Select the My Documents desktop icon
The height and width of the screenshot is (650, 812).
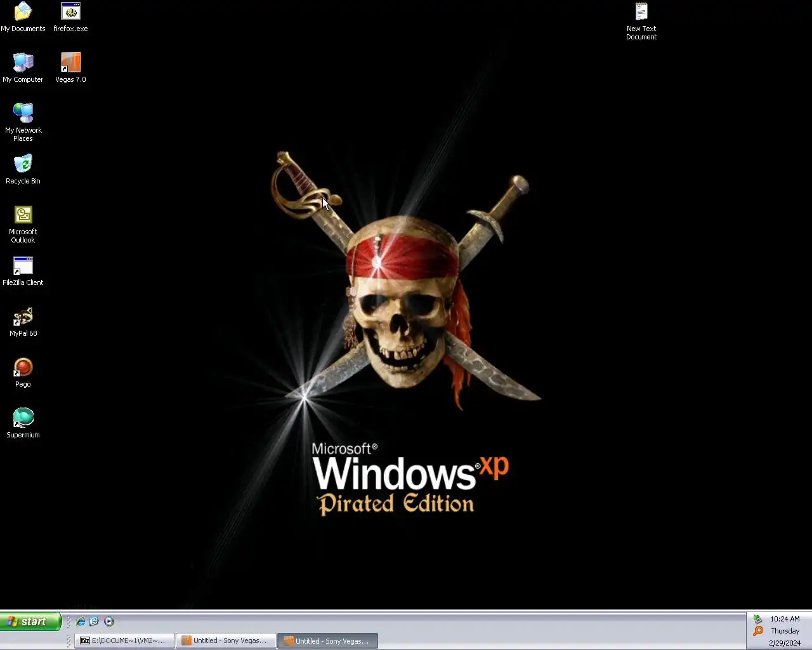(23, 17)
